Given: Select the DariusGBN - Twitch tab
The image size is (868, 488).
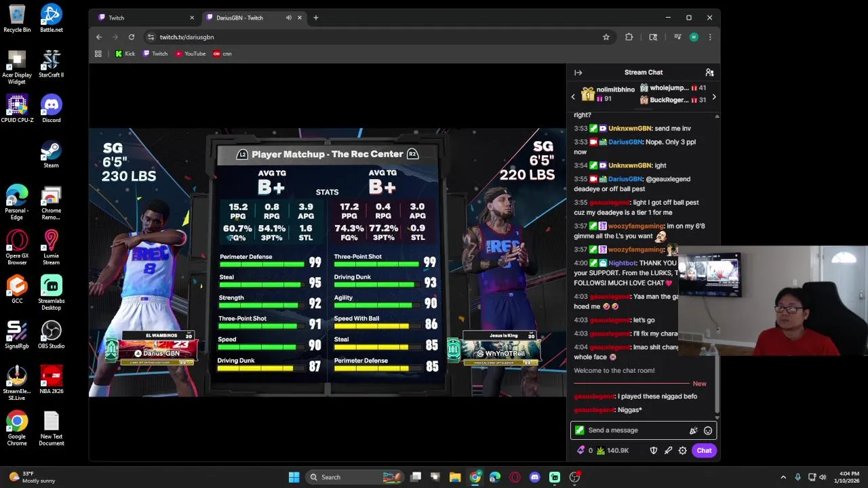Looking at the screenshot, I should pyautogui.click(x=254, y=18).
